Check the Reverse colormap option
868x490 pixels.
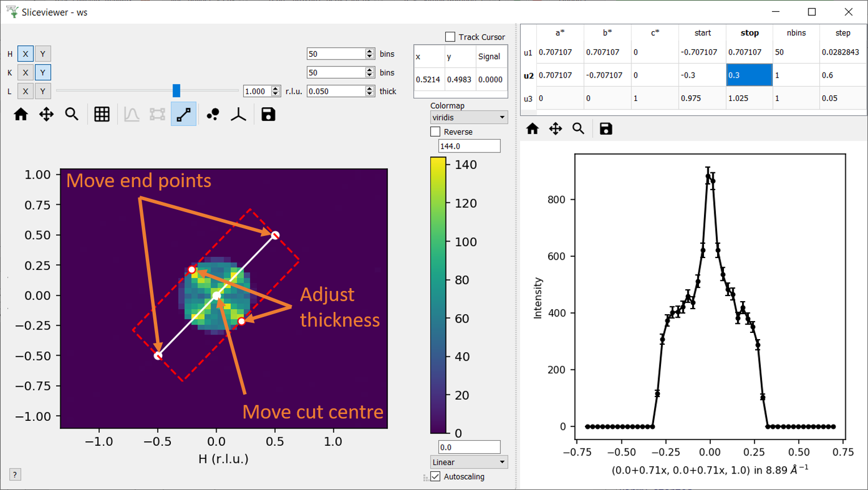click(436, 131)
